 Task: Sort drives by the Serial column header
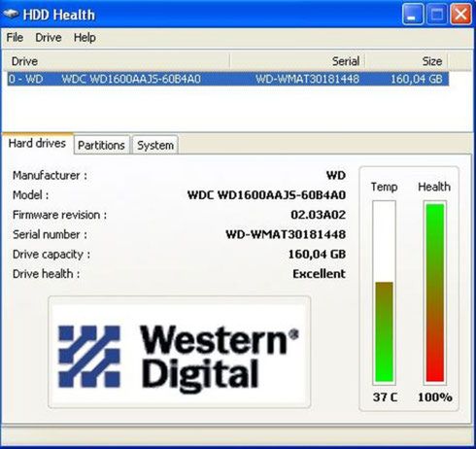point(297,61)
